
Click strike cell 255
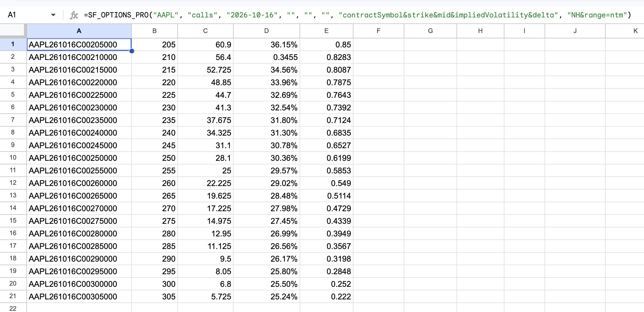pyautogui.click(x=155, y=170)
